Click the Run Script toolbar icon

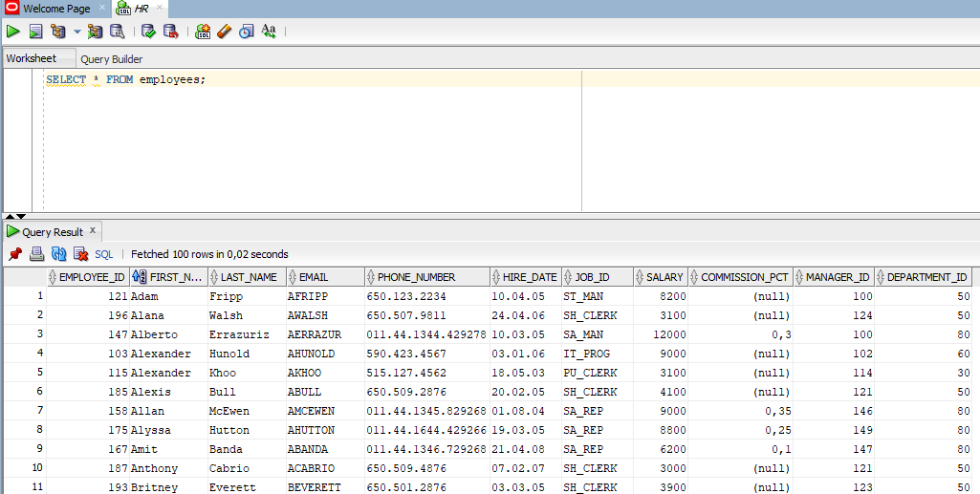point(35,32)
